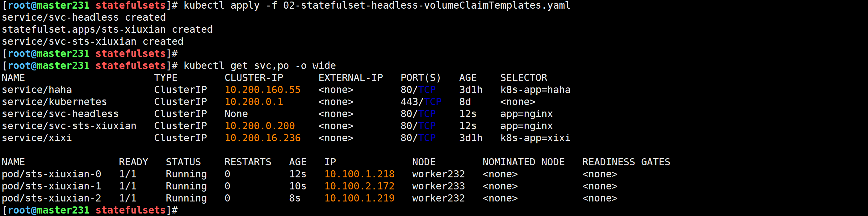The height and width of the screenshot is (216, 868).
Task: Click the cluster IP 10.200.0.1
Action: 254,102
